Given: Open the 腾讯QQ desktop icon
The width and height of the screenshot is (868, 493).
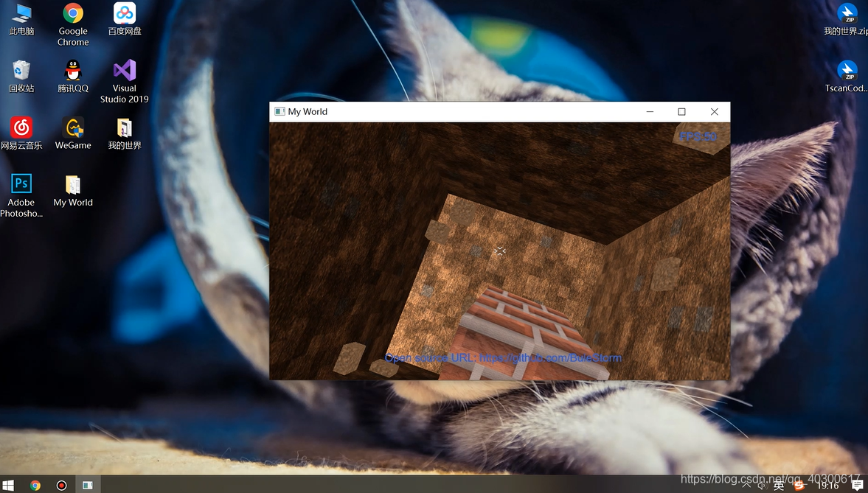Looking at the screenshot, I should [73, 77].
